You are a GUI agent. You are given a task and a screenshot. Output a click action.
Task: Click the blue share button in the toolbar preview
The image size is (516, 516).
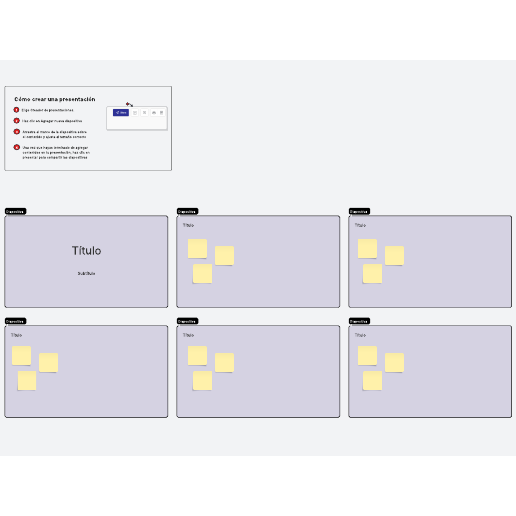[121, 113]
